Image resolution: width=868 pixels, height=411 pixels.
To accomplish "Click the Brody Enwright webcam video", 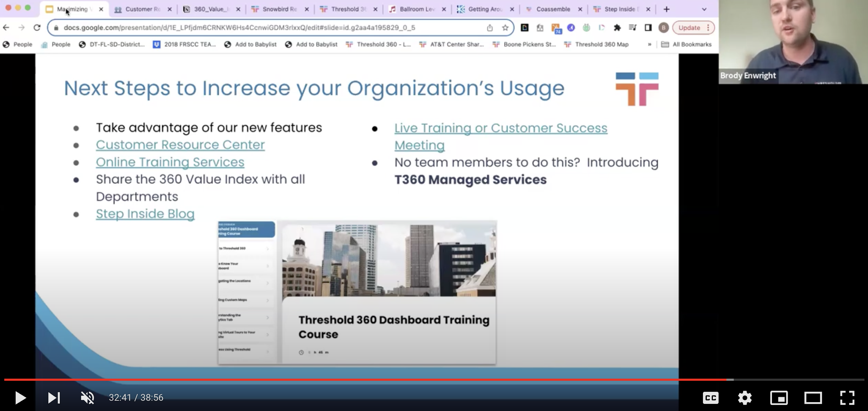I will (x=793, y=42).
